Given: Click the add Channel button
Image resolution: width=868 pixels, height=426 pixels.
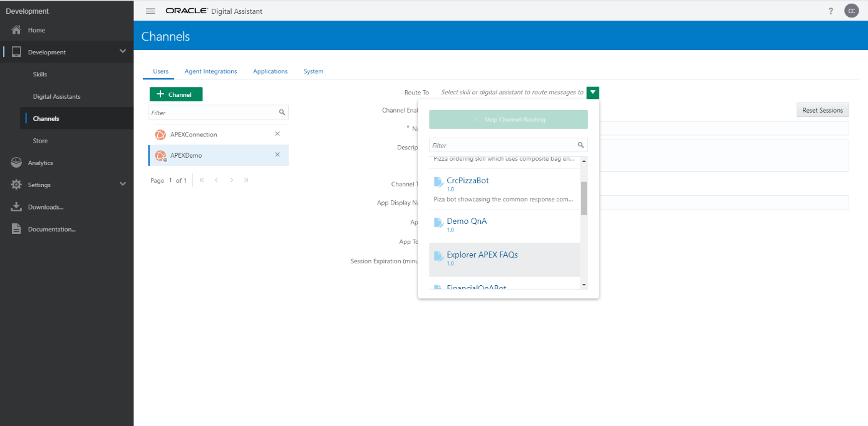Looking at the screenshot, I should [176, 94].
